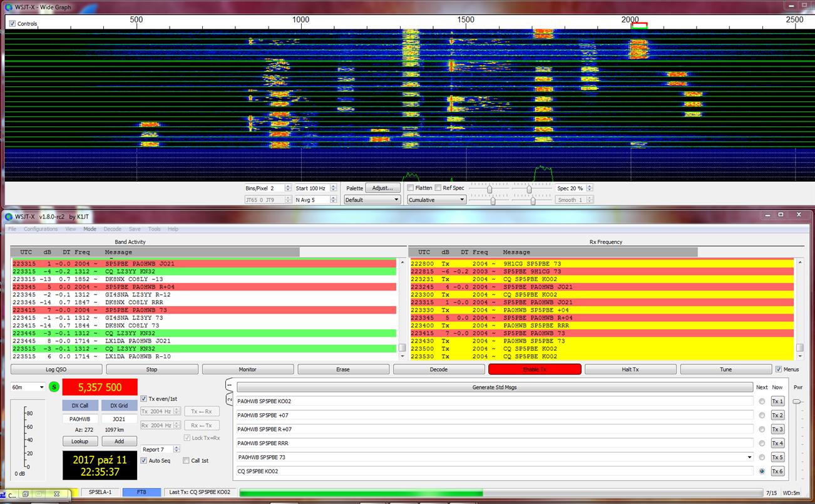Viewport: 815px width, 504px height.
Task: Click the Spec 20 % spinner arrows
Action: tap(590, 188)
